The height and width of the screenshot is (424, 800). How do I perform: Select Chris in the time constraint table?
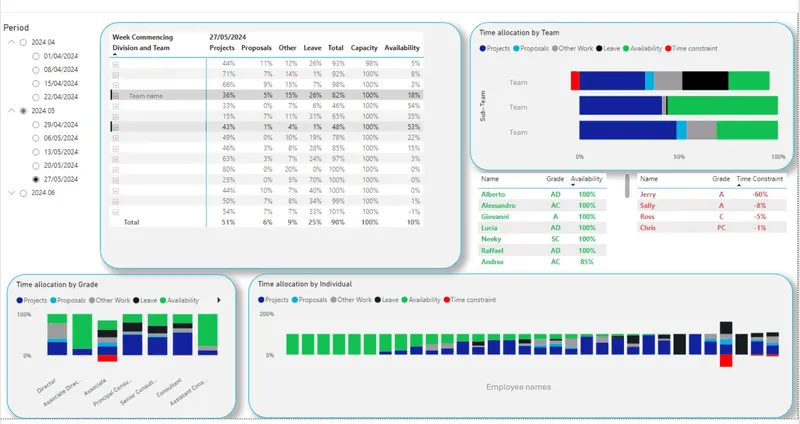point(648,228)
